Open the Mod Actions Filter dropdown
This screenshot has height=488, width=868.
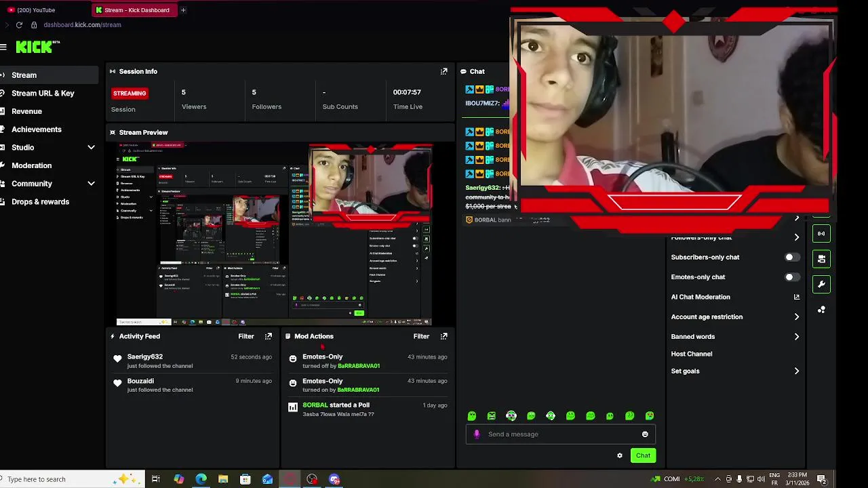(x=421, y=336)
